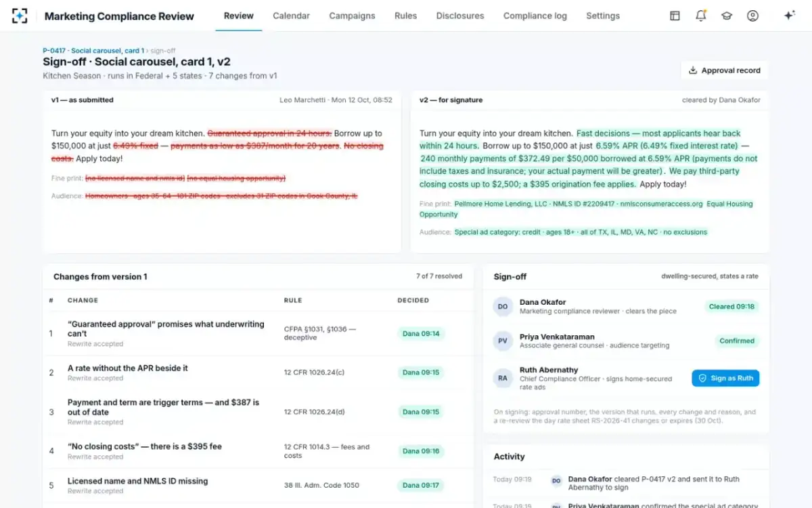Screen dimensions: 812x508
Task: Open the Disclosures tab
Action: 460,16
